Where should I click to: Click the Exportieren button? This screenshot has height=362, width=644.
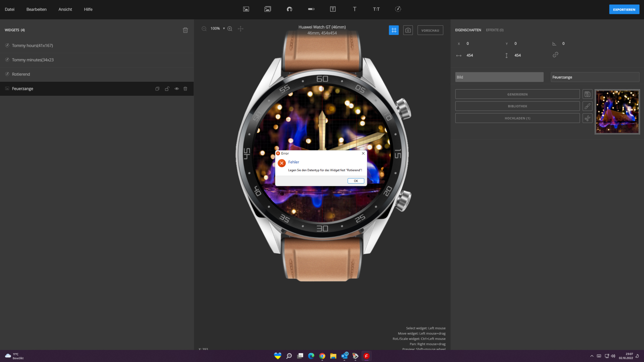624,9
